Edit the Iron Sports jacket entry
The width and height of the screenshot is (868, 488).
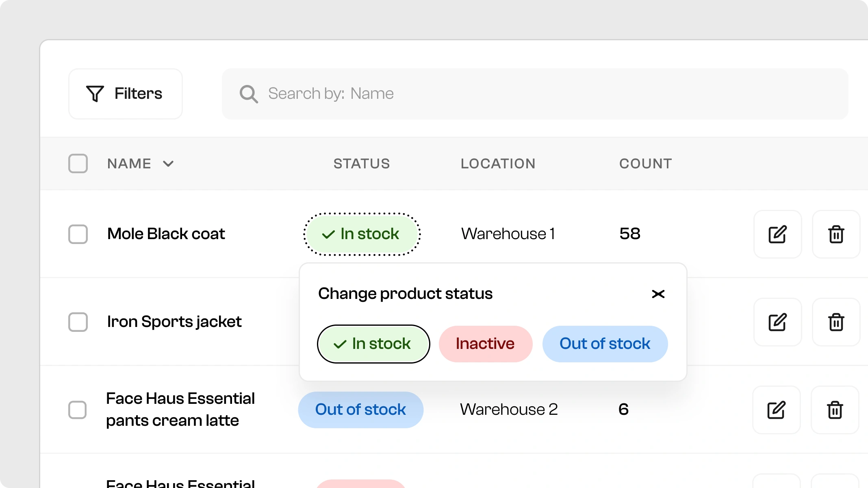[x=777, y=322]
